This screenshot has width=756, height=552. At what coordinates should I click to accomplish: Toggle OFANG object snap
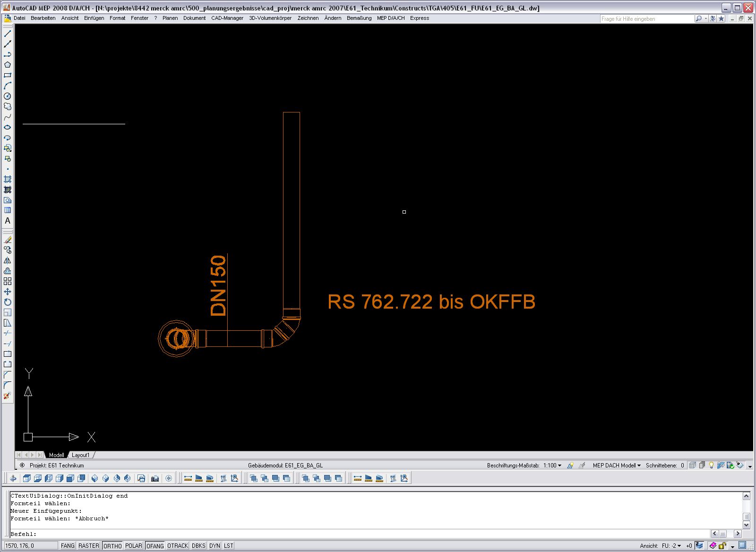(155, 545)
